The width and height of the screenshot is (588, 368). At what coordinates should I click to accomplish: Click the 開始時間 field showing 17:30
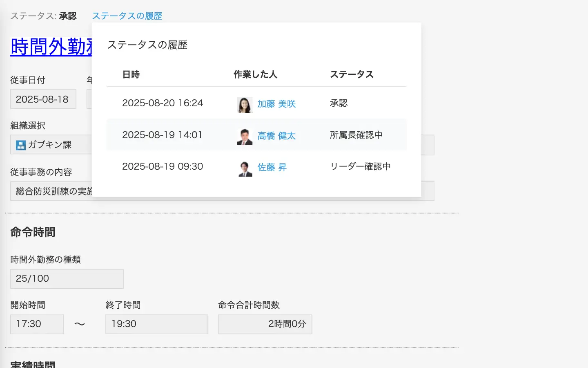pos(37,324)
